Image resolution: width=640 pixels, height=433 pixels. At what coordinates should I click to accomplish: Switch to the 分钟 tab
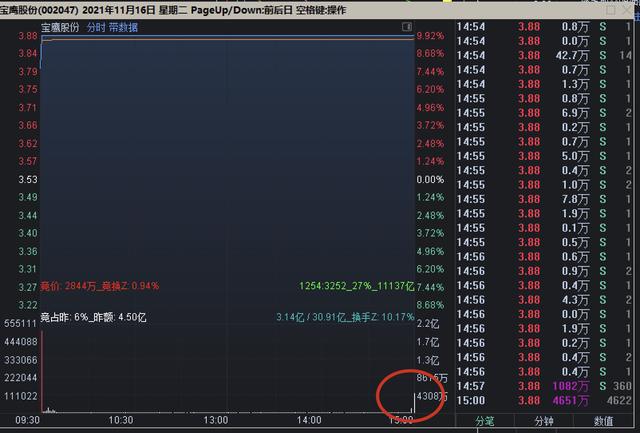tap(544, 421)
